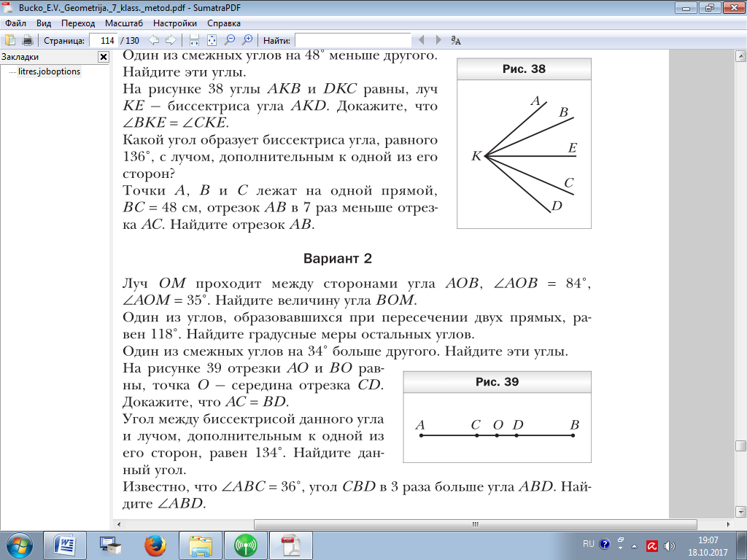747x560 pixels.
Task: Open the Файл menu
Action: pyautogui.click(x=16, y=23)
